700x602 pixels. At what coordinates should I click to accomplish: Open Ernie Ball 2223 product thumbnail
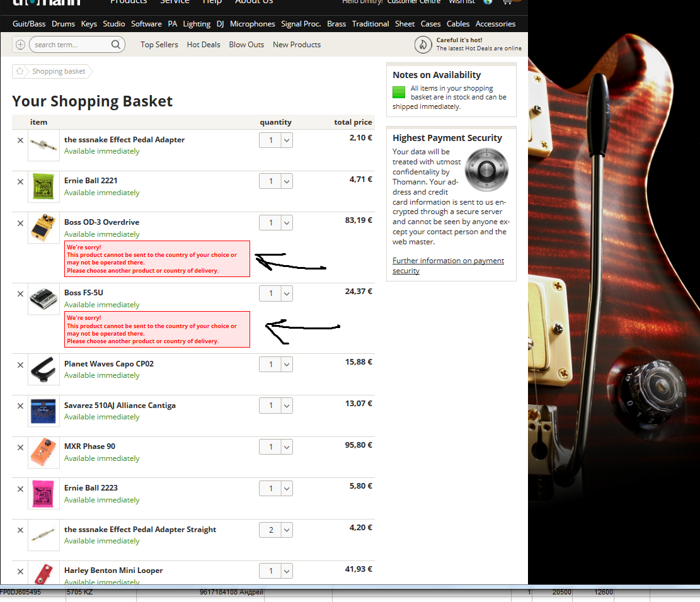tap(43, 494)
